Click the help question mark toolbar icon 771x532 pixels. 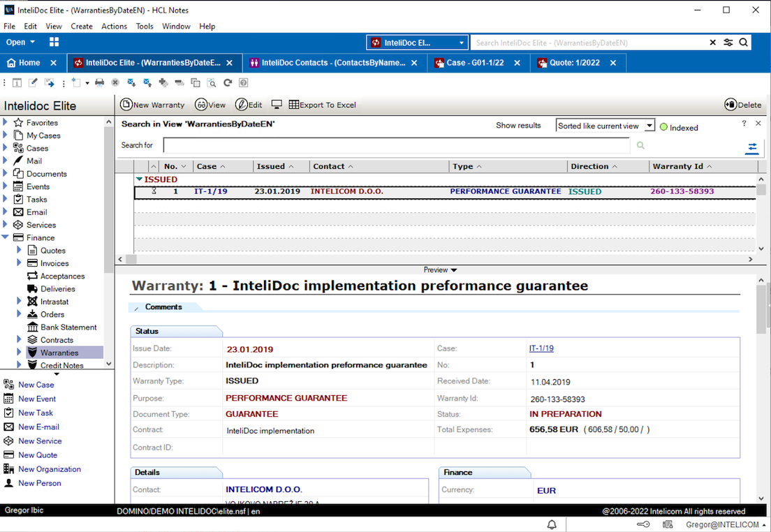244,82
